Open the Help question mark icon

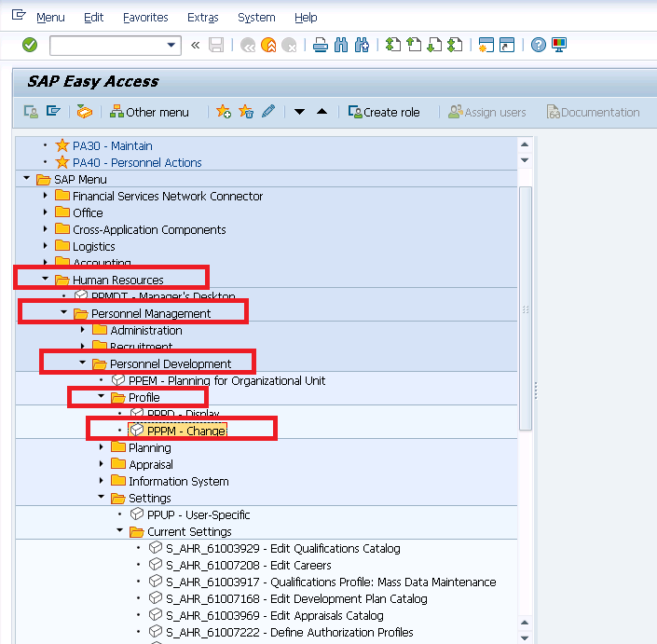pyautogui.click(x=539, y=45)
